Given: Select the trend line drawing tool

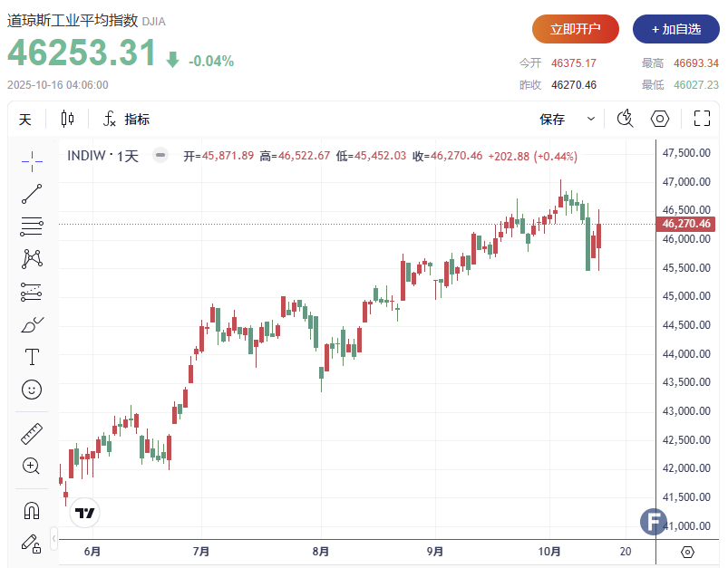Looking at the screenshot, I should [32, 194].
